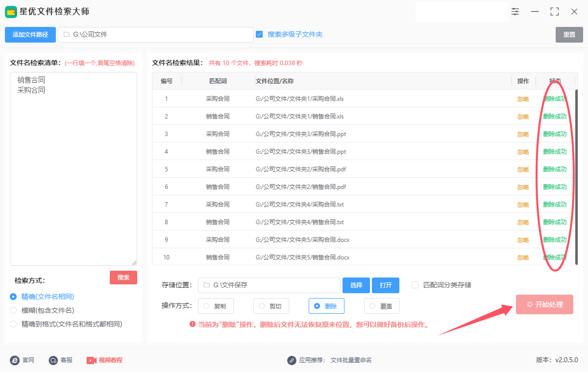Select file path 文件夹3/采购合同.ppt

[x=301, y=134]
